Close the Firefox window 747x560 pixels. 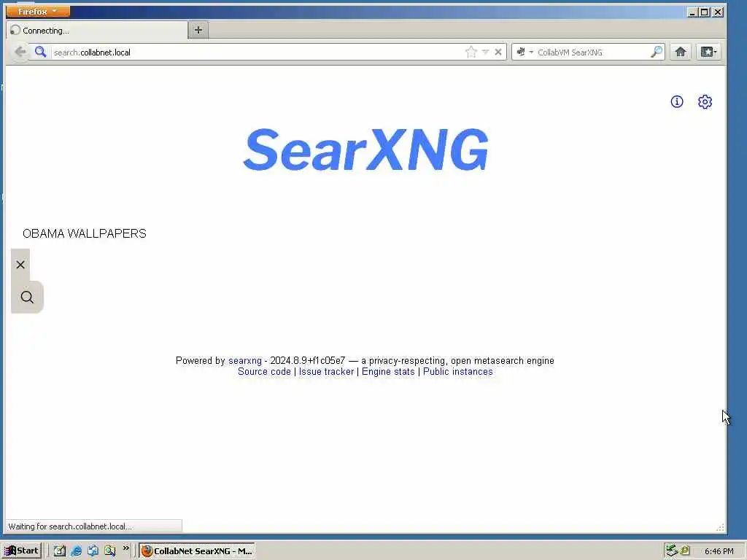[x=718, y=12]
